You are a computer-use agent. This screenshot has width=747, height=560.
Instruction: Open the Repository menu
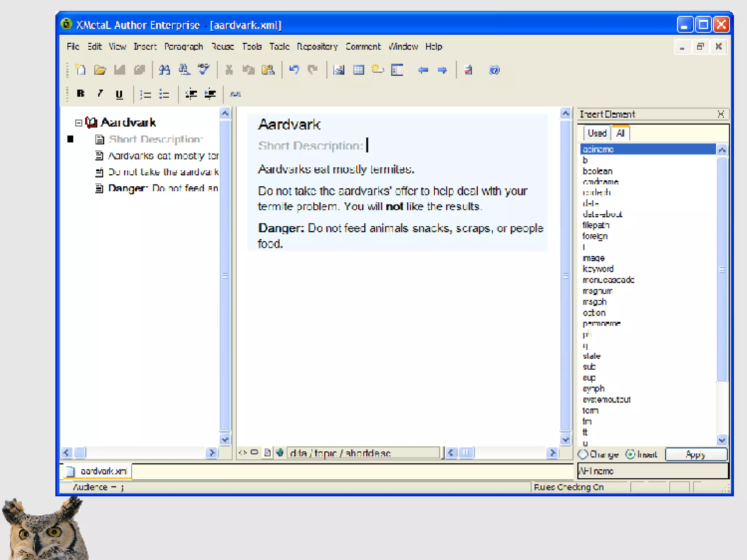coord(317,47)
